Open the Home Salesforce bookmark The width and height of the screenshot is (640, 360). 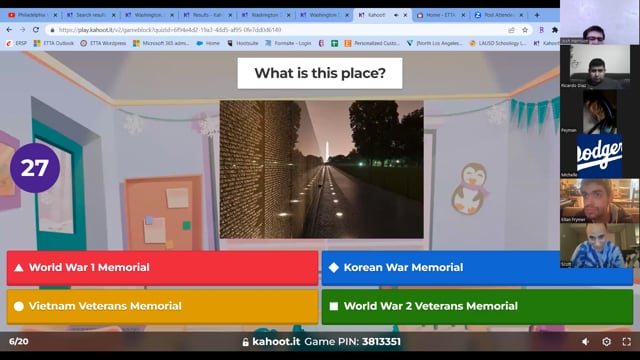pyautogui.click(x=208, y=43)
